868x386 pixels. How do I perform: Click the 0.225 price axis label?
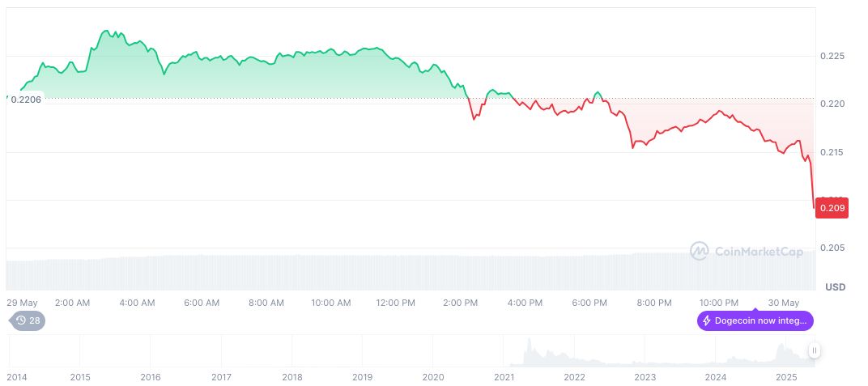coord(832,56)
